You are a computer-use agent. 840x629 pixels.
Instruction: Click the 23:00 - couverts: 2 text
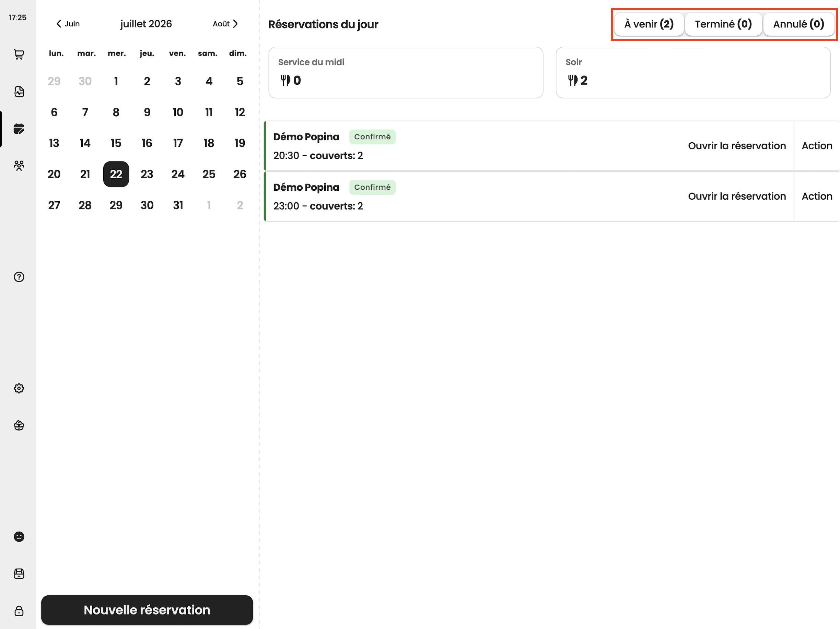(318, 206)
